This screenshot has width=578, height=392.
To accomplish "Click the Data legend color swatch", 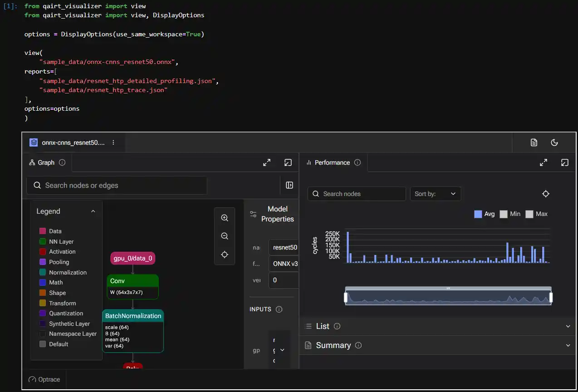I will coord(43,231).
